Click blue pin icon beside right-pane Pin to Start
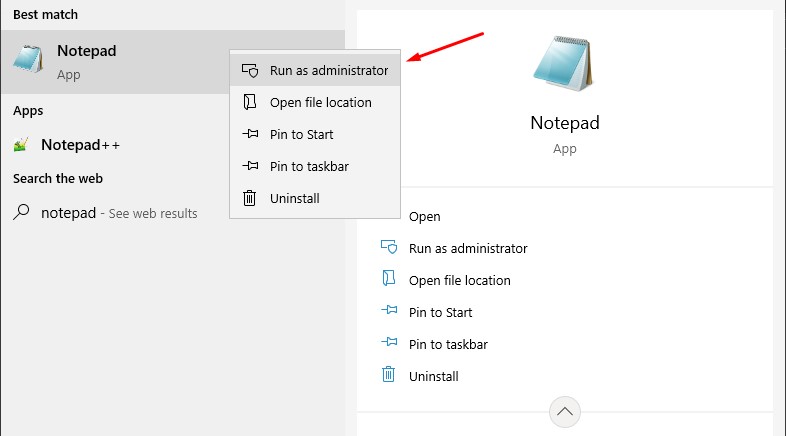786x436 pixels. (x=389, y=310)
